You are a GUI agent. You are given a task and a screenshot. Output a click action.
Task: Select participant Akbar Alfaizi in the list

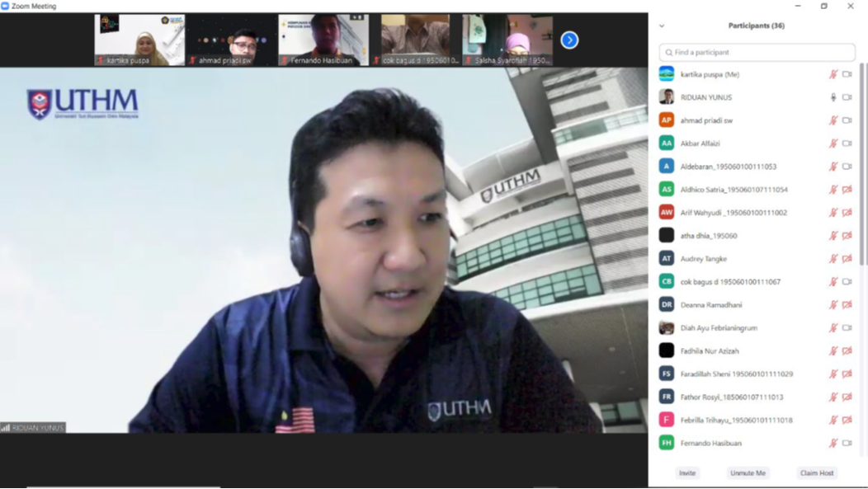coord(756,143)
